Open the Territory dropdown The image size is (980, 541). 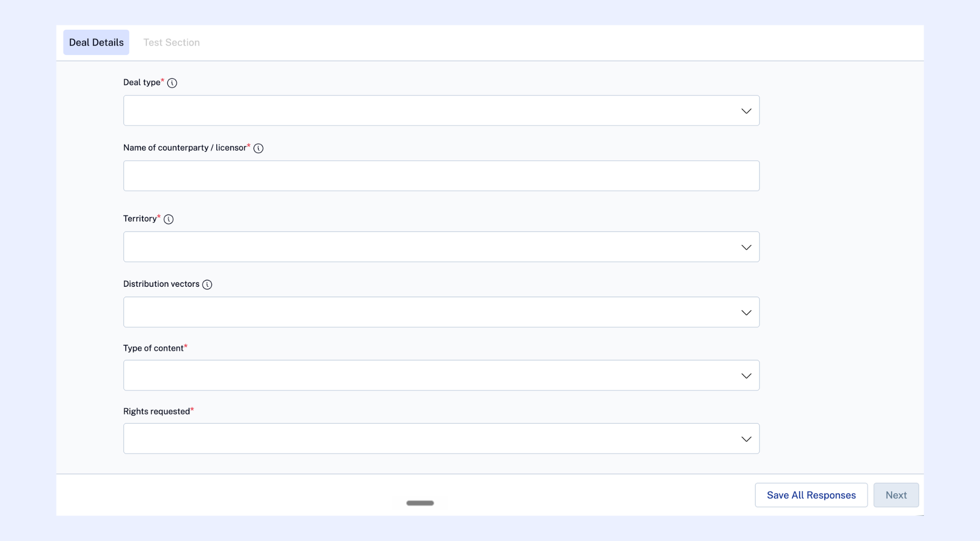(x=441, y=247)
